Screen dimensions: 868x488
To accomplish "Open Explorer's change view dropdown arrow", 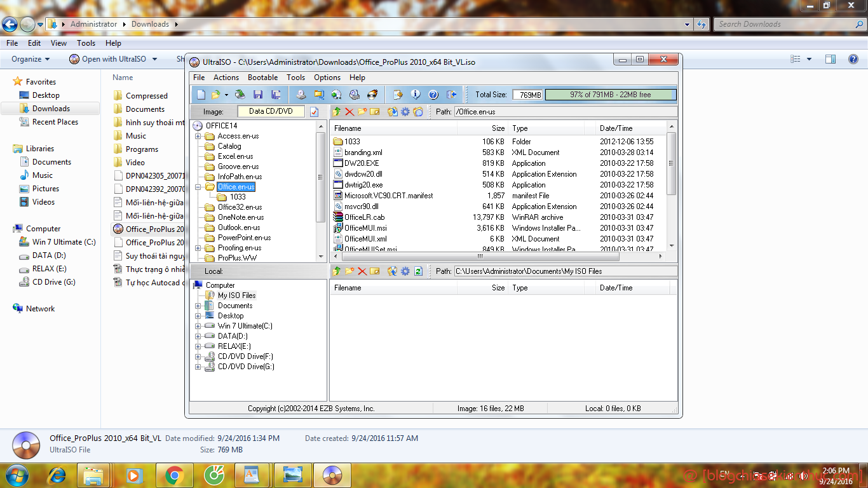I will point(809,59).
